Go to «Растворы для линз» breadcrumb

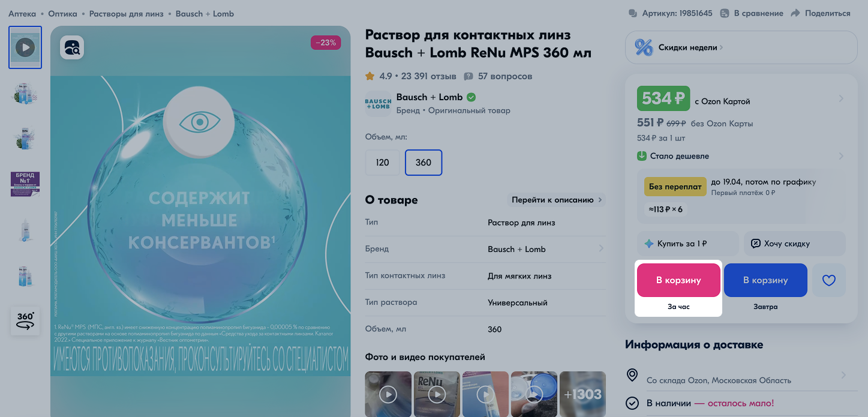[x=126, y=13]
